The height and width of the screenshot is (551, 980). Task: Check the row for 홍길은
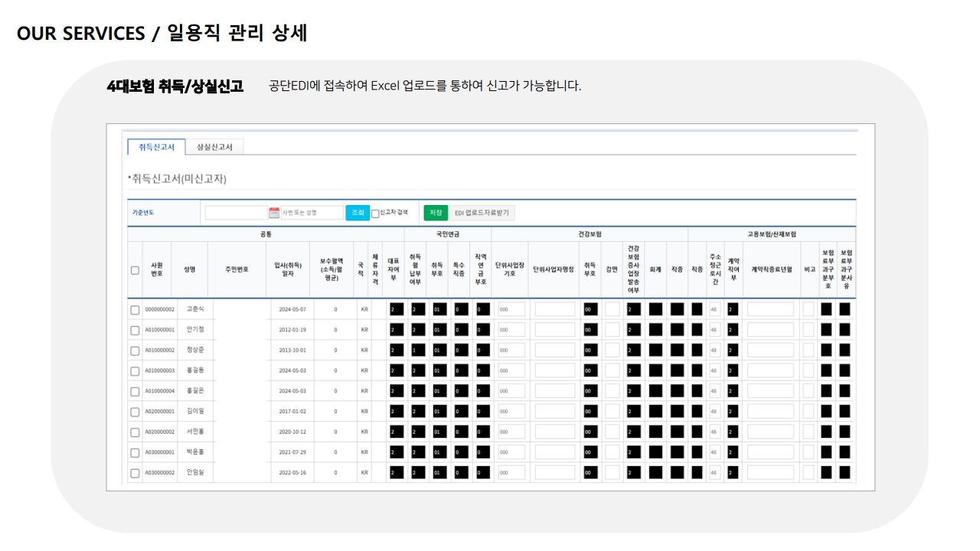tap(135, 392)
